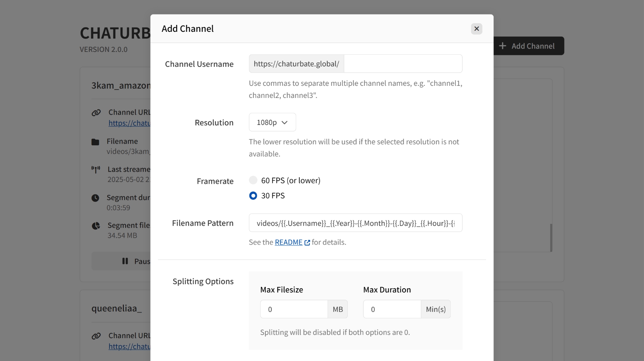Click the VERSION 2.0.0 text
This screenshot has width=644, height=361.
point(103,49)
